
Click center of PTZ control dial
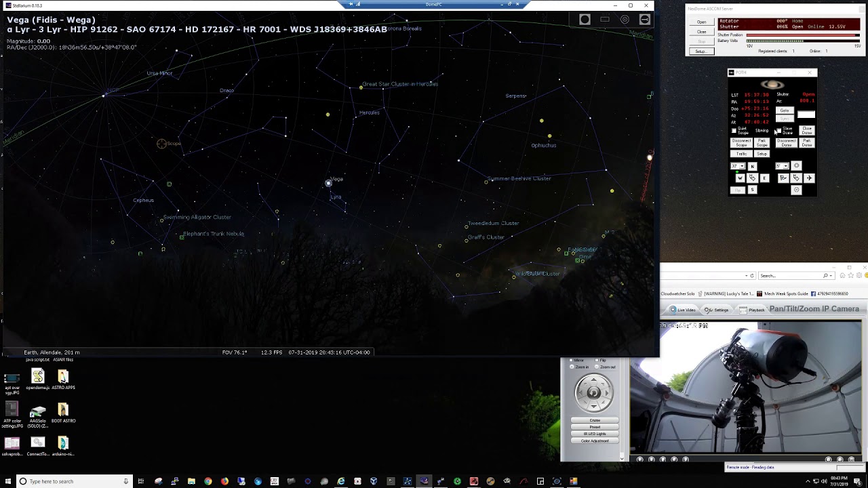coord(594,393)
